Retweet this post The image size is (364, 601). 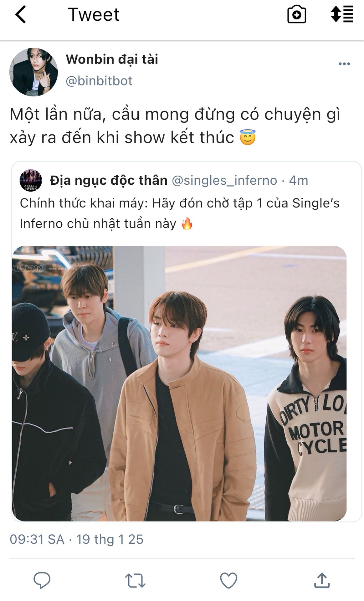(135, 580)
